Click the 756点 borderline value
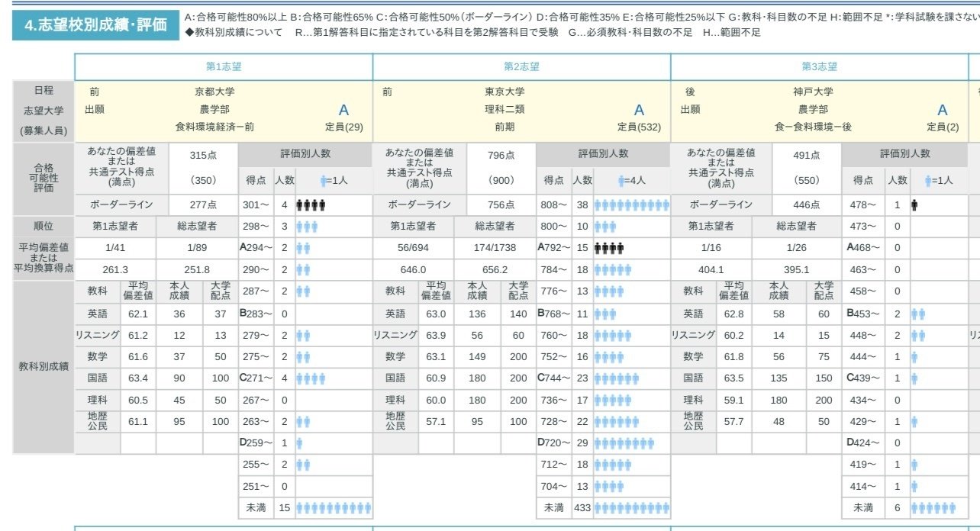 pyautogui.click(x=501, y=205)
